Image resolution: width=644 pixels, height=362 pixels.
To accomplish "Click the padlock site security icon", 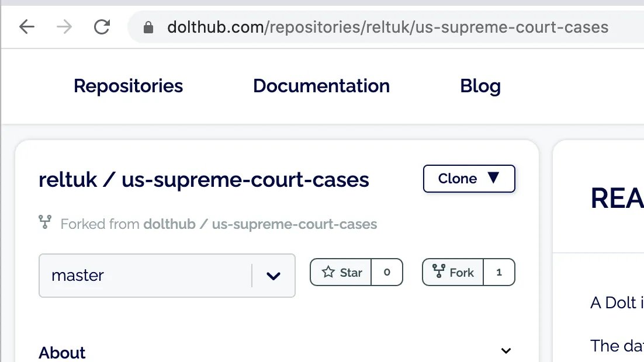I will click(148, 27).
